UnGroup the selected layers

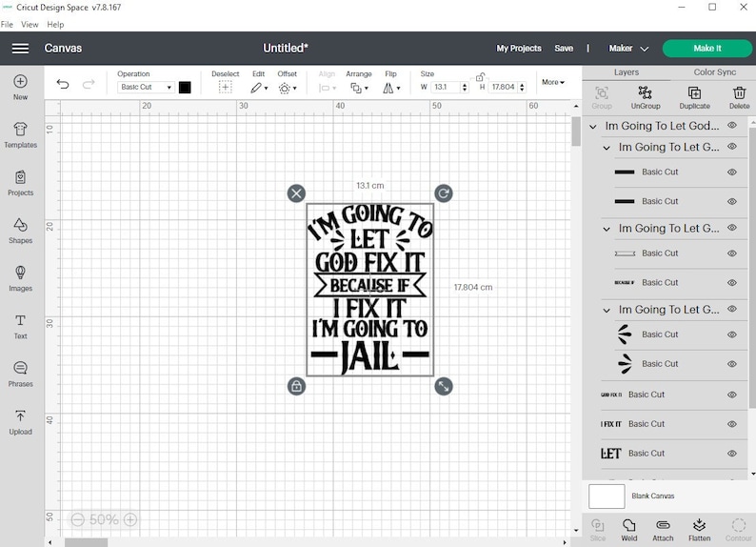[646, 97]
